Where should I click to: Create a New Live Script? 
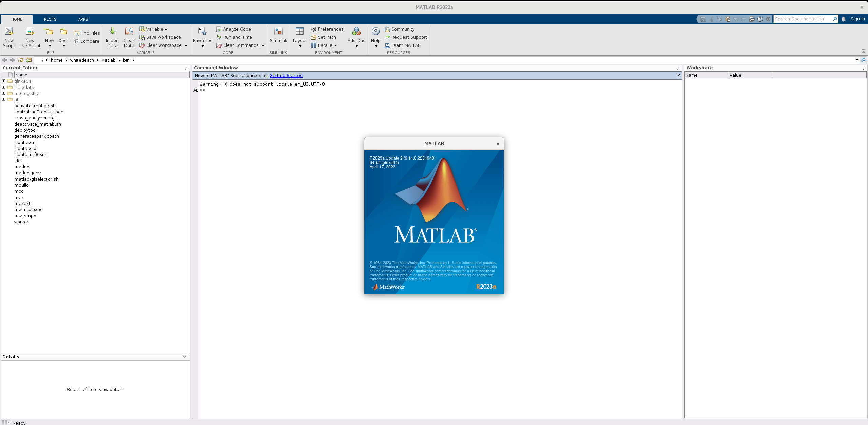(30, 37)
